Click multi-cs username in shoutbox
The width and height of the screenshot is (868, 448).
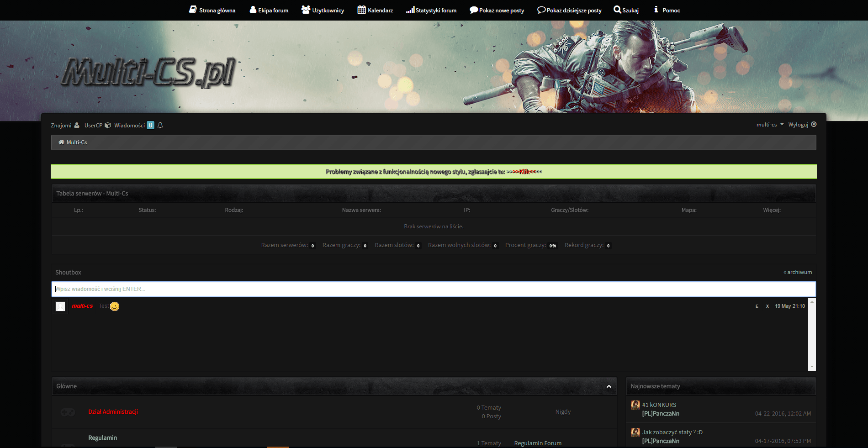(x=82, y=306)
